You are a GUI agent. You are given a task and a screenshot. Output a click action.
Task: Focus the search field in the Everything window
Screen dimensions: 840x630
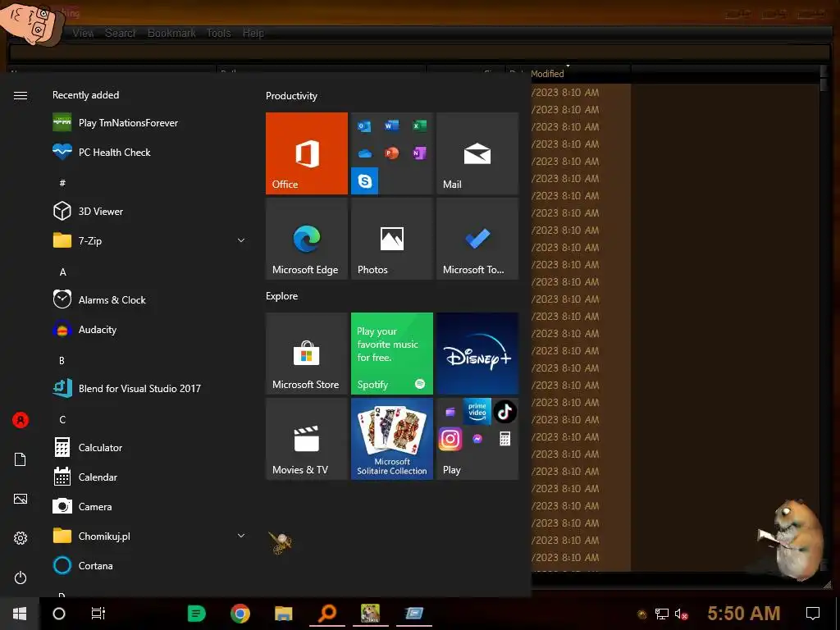click(419, 52)
